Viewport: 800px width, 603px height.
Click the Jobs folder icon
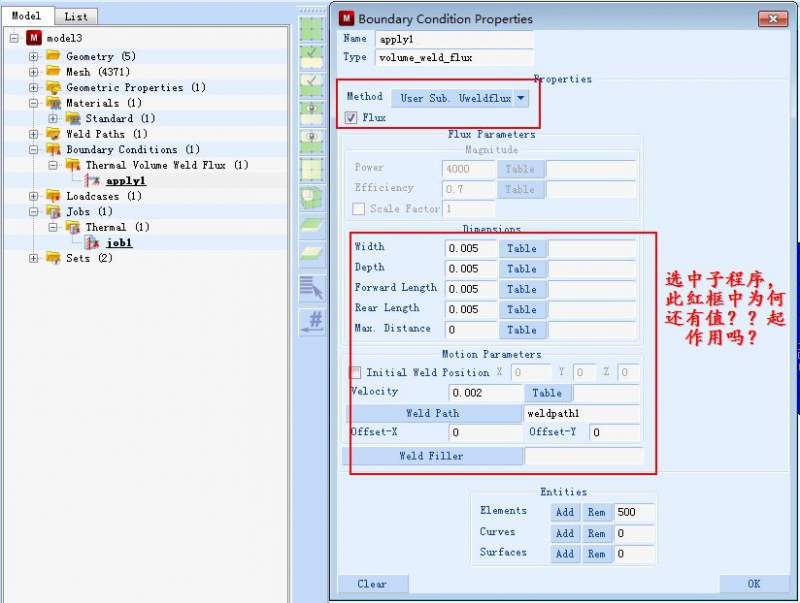pos(53,211)
